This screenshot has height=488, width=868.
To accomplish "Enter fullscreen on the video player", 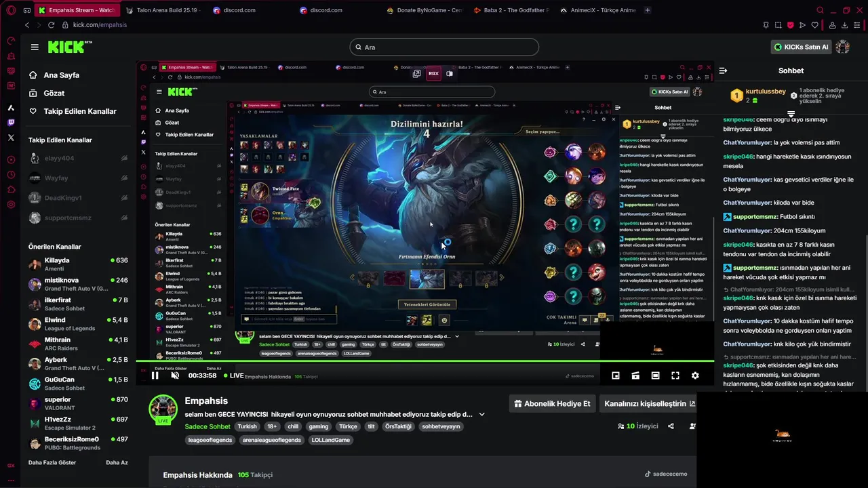I will (675, 375).
